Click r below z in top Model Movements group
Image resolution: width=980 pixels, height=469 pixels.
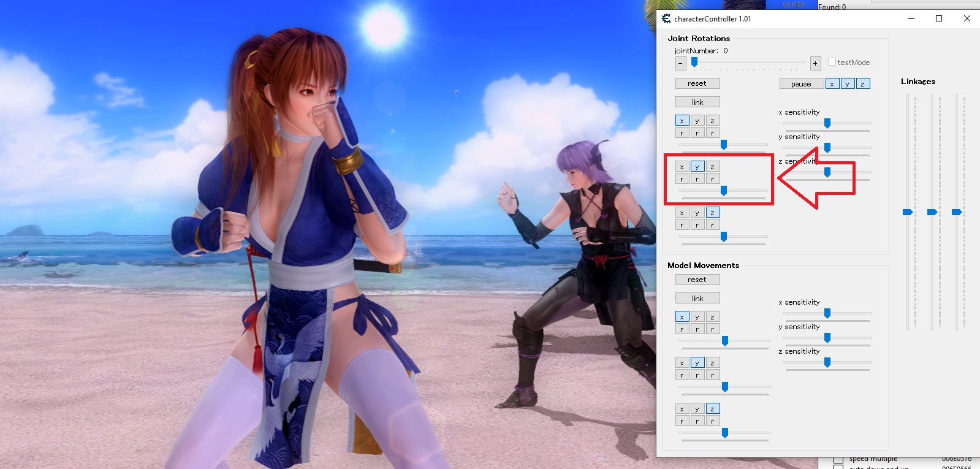pos(712,329)
